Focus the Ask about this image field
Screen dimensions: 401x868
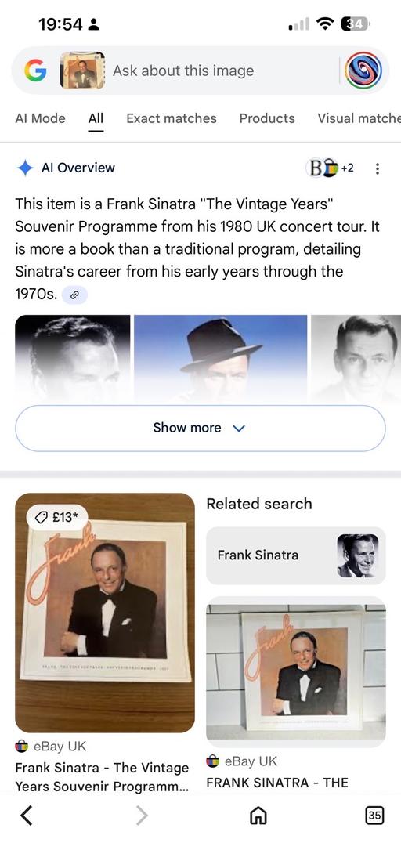(x=221, y=71)
